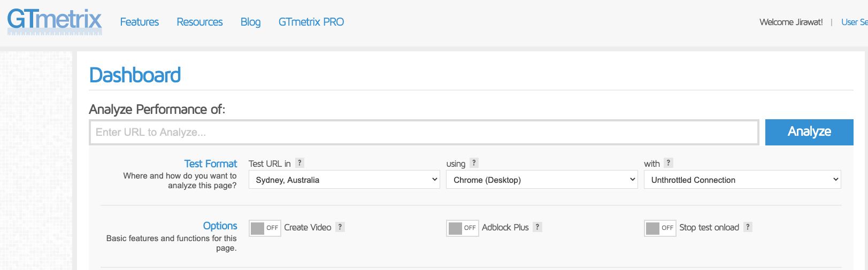Open the Unthrottled Connection dropdown
This screenshot has width=868, height=270.
(742, 180)
